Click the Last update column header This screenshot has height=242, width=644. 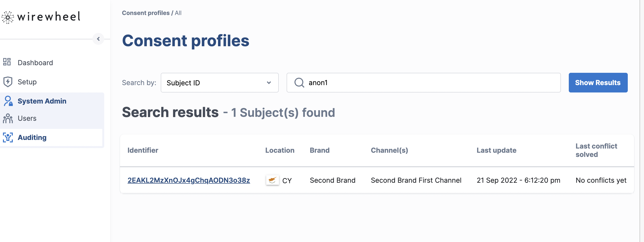coord(496,150)
